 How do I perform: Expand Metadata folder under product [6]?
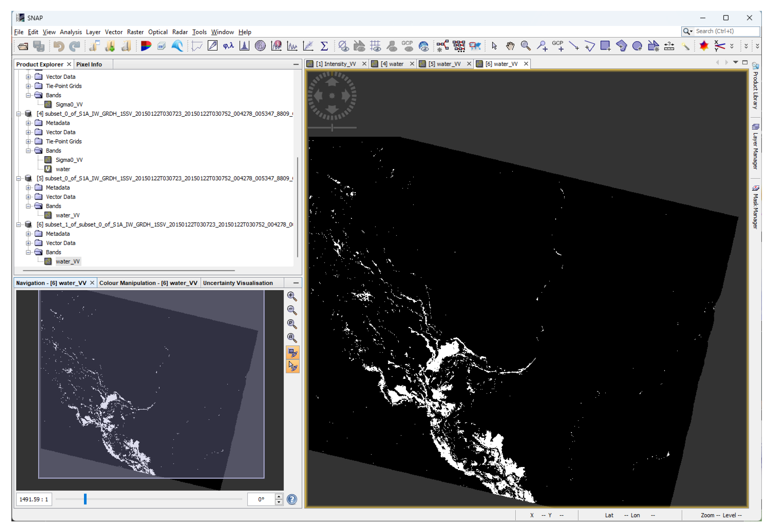pyautogui.click(x=28, y=234)
